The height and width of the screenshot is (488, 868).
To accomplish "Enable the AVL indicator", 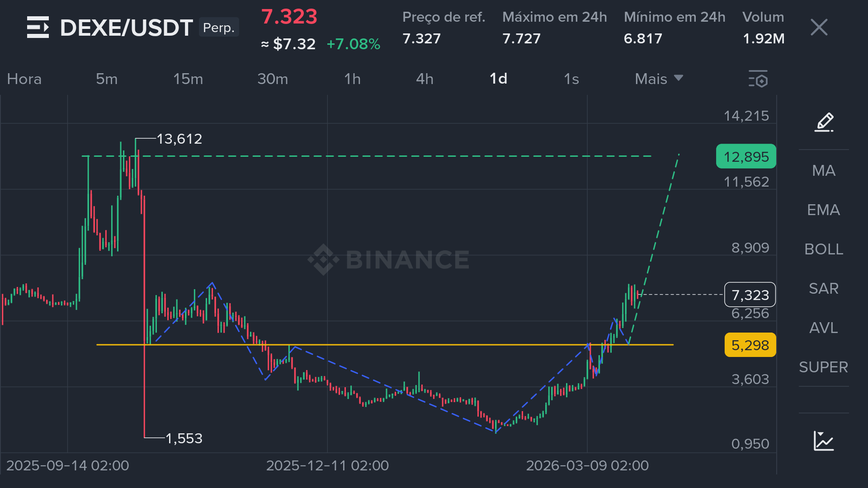I will coord(823,328).
